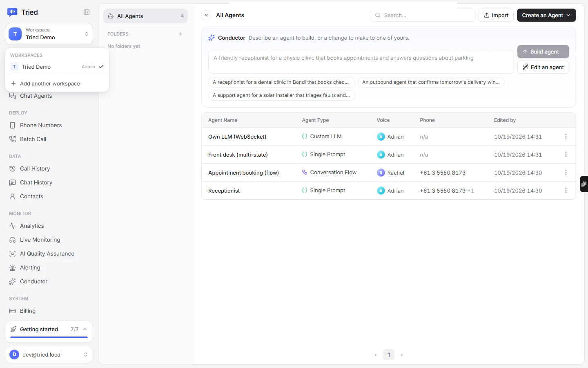Open the dev@tried.local account menu

click(49, 355)
